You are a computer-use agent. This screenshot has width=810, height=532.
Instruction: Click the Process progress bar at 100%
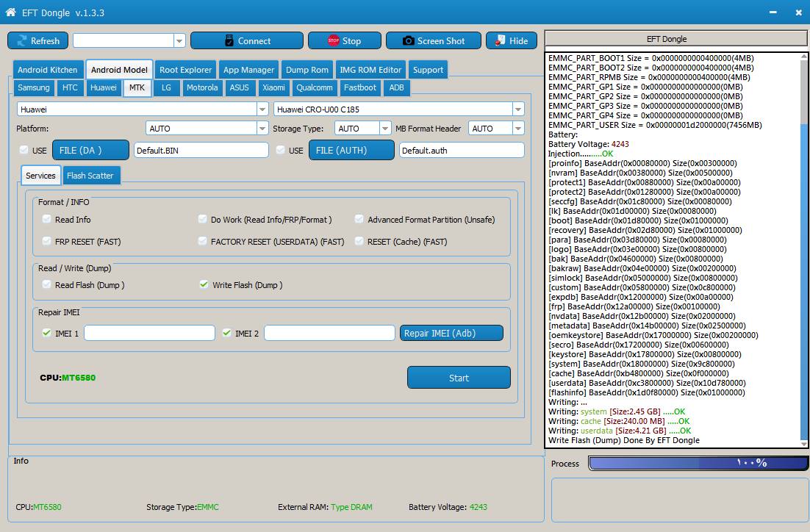698,463
